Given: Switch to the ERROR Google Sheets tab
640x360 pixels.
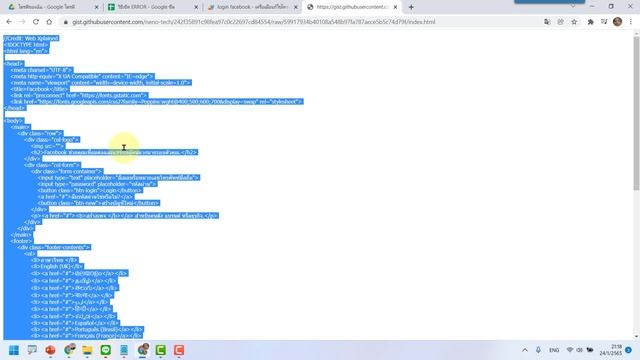Looking at the screenshot, I should [152, 7].
